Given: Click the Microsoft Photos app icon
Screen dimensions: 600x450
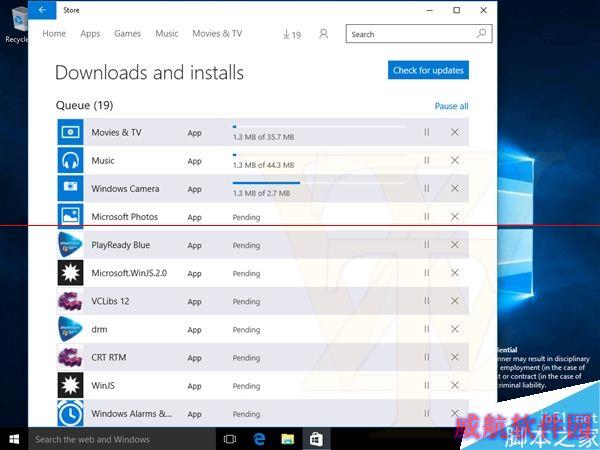Looking at the screenshot, I should click(x=70, y=216).
